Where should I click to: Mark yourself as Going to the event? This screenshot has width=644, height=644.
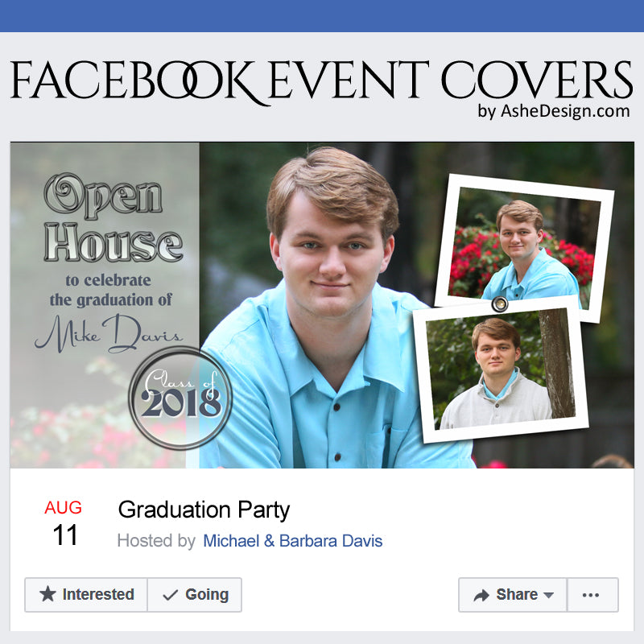click(194, 595)
